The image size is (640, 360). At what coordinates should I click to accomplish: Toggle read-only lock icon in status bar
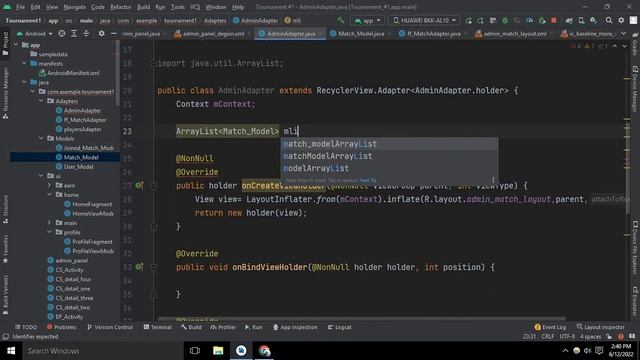(609, 337)
